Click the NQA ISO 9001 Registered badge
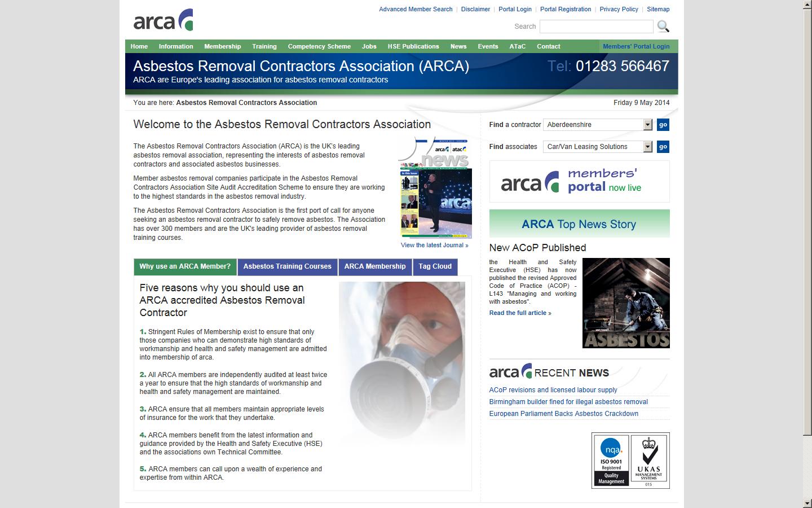Viewport: 812px width, 508px height. tap(612, 460)
